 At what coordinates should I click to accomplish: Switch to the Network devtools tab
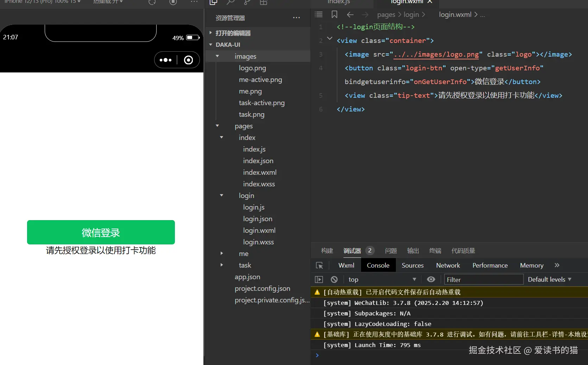coord(448,265)
